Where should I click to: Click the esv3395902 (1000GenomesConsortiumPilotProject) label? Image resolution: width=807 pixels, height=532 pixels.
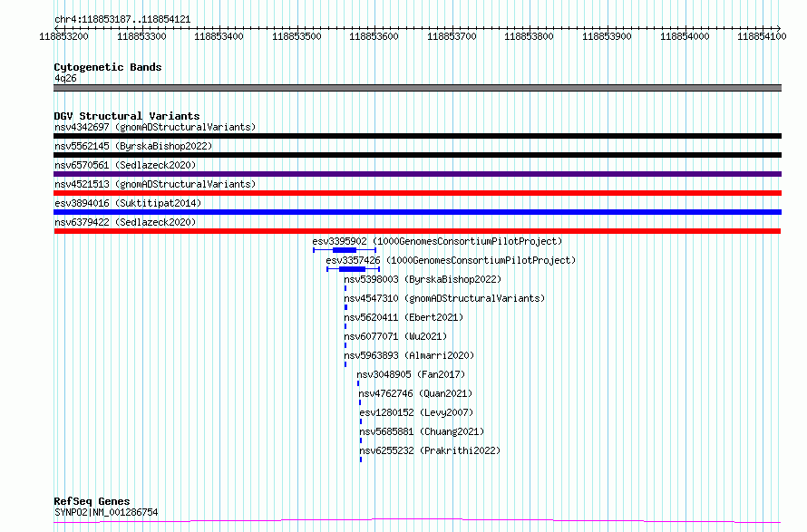(x=437, y=241)
